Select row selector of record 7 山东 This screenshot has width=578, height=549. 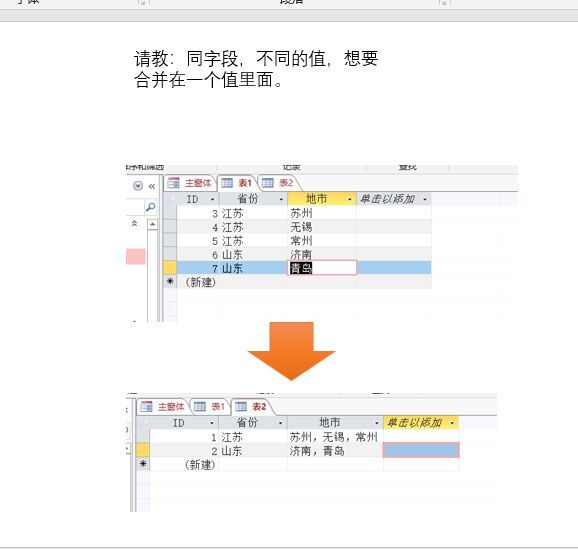click(170, 268)
